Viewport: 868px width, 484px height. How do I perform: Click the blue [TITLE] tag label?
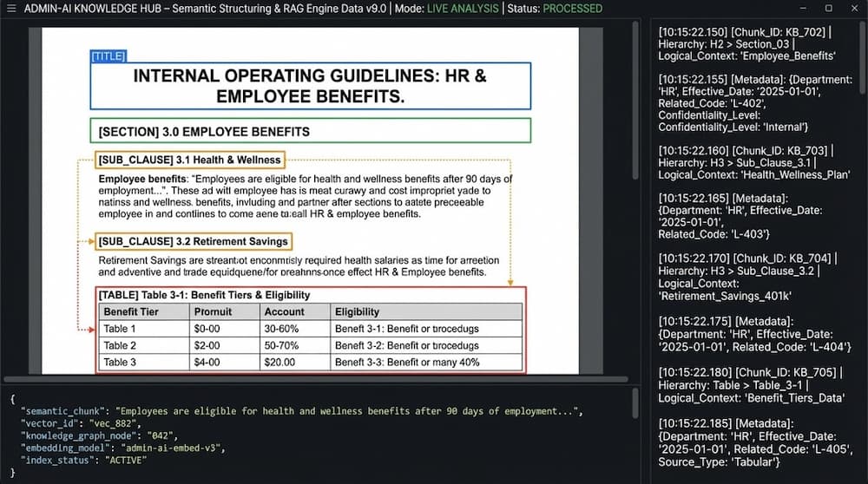[108, 56]
